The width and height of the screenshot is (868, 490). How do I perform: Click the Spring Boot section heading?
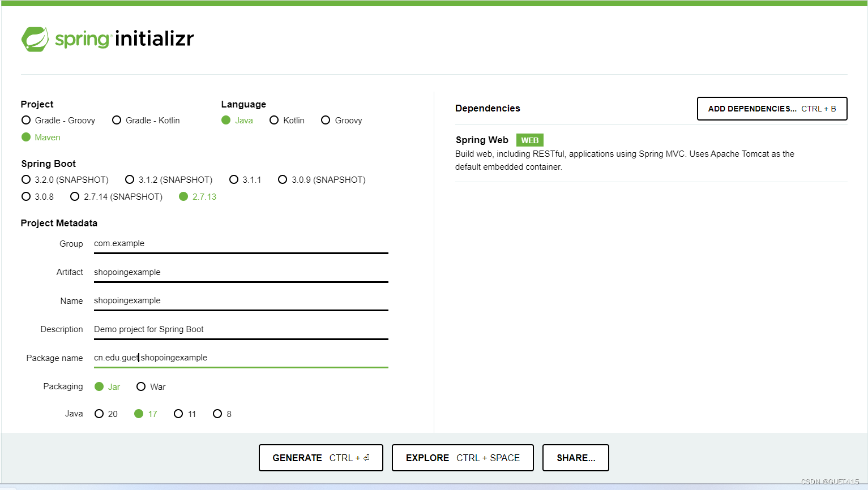(49, 164)
